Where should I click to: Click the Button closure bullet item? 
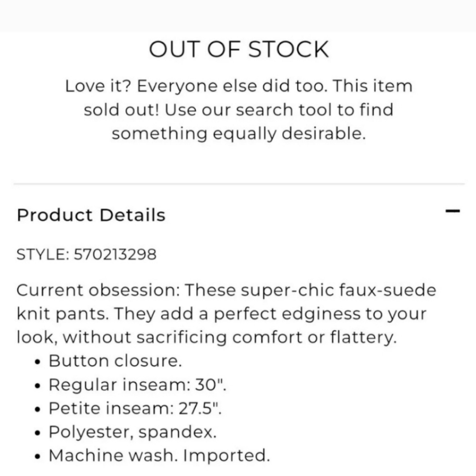[115, 361]
